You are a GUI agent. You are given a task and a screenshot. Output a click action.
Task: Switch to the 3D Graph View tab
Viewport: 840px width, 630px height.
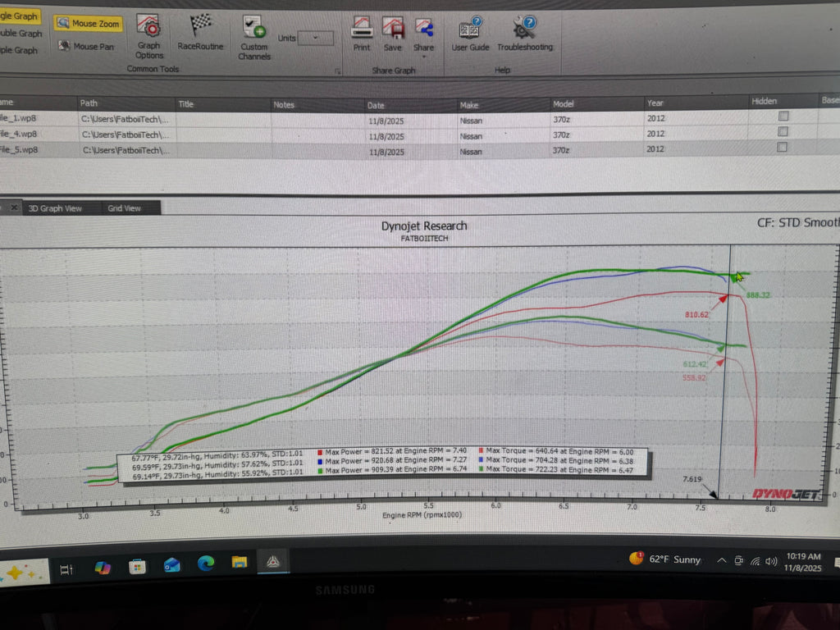click(x=55, y=208)
